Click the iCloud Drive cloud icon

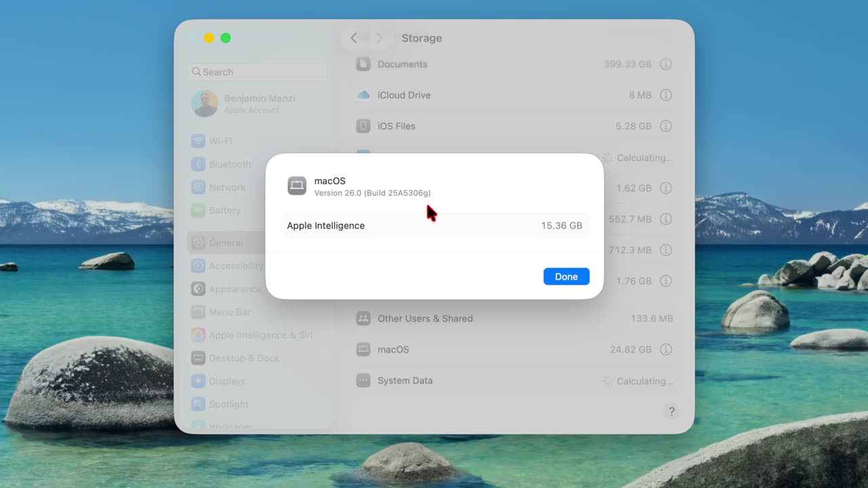click(363, 95)
